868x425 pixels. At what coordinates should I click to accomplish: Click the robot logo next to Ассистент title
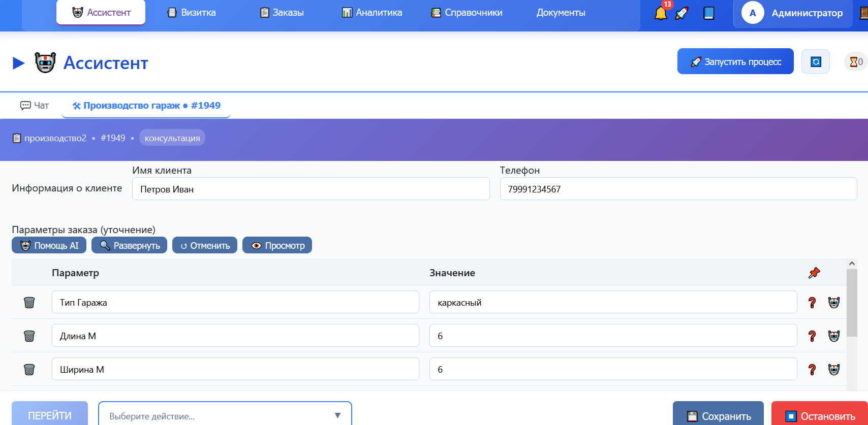click(x=45, y=62)
